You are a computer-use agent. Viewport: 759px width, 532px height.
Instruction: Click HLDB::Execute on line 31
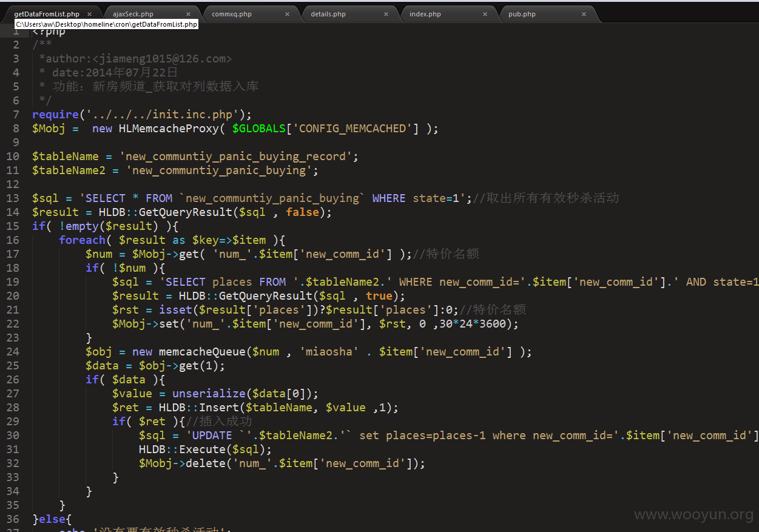coord(182,450)
